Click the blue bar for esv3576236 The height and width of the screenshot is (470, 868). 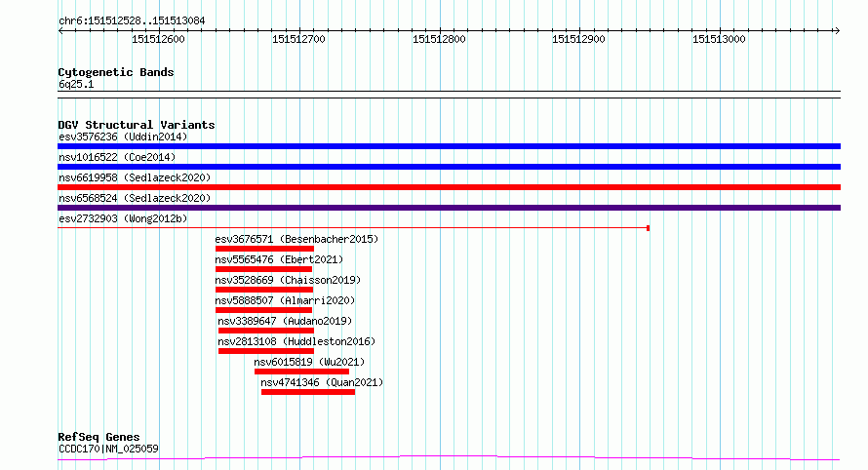pos(449,146)
